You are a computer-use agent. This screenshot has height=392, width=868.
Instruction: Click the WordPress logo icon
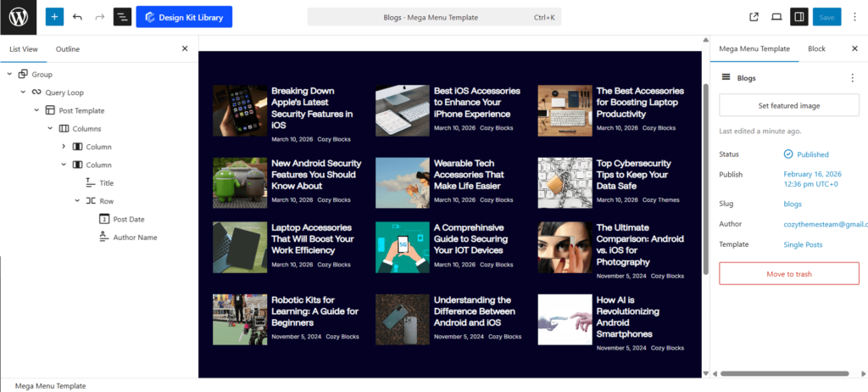point(18,17)
